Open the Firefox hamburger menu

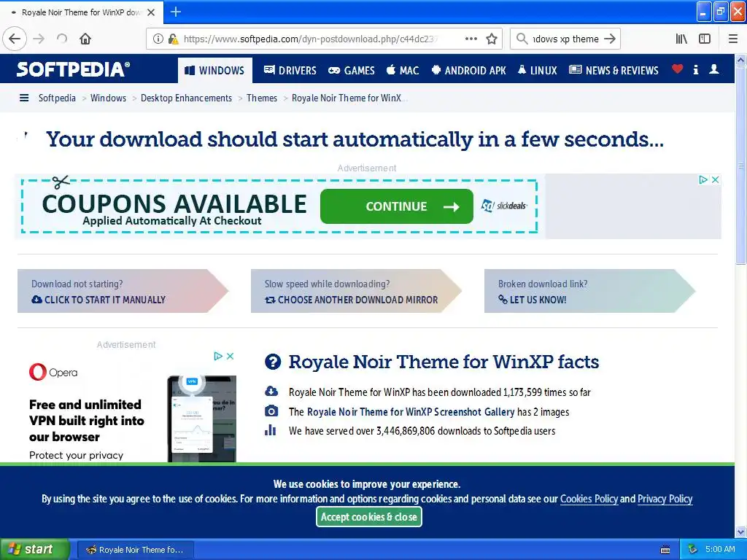[733, 39]
